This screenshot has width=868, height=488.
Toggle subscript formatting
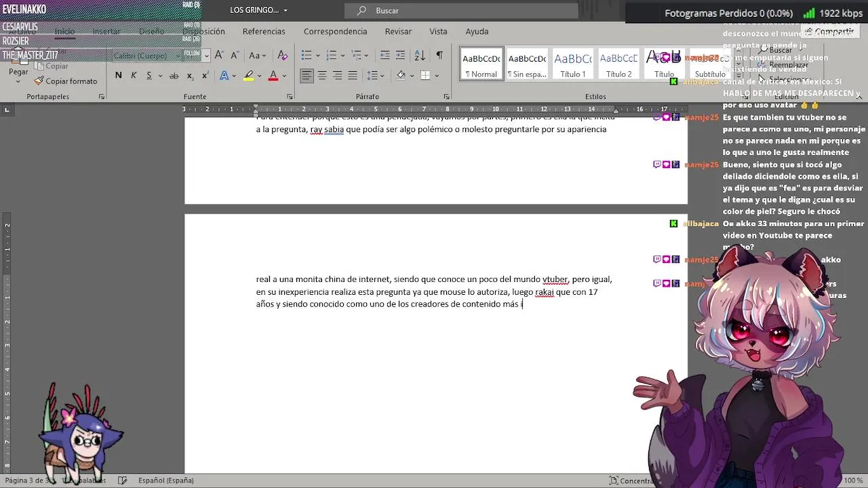(x=190, y=75)
